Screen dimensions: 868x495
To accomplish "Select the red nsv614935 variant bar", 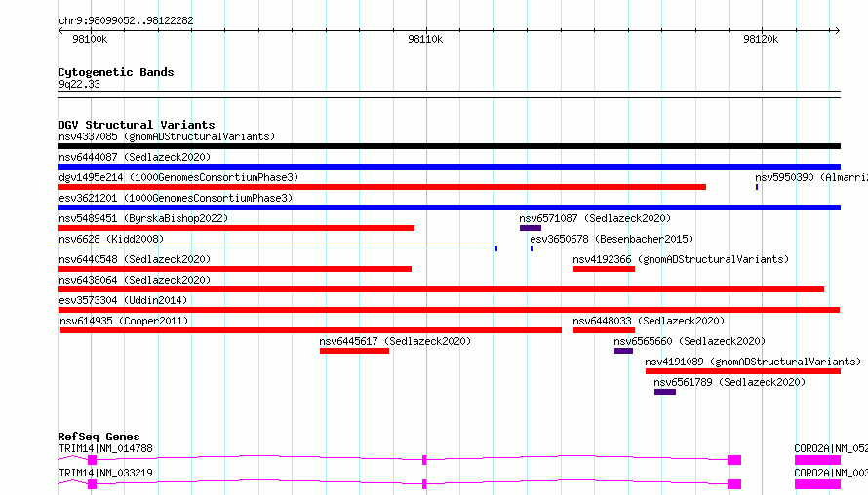I will coord(311,330).
